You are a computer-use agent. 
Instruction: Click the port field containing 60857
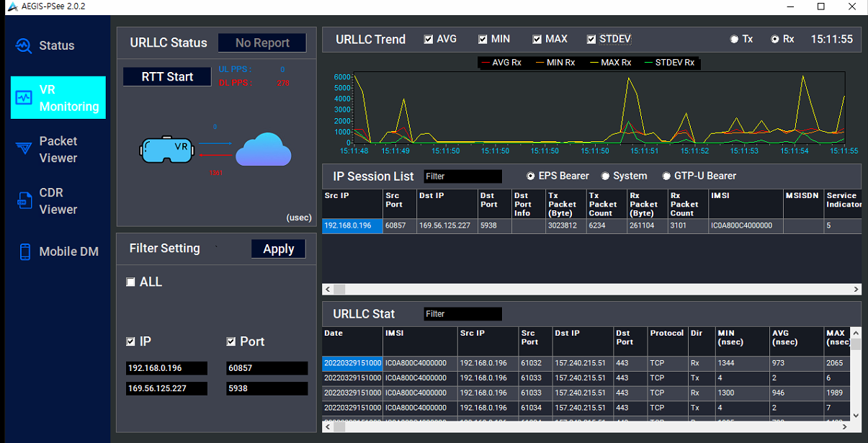pyautogui.click(x=267, y=368)
